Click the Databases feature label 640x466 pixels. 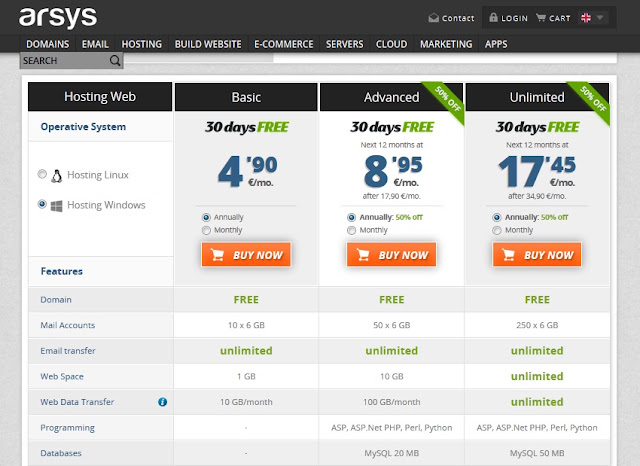tap(61, 453)
